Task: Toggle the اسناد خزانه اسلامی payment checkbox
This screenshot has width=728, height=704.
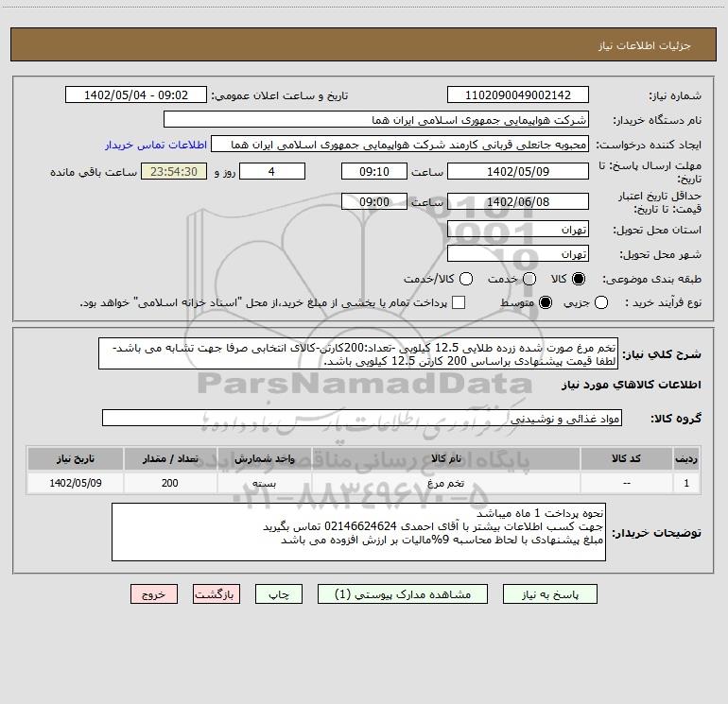Action: (x=459, y=303)
